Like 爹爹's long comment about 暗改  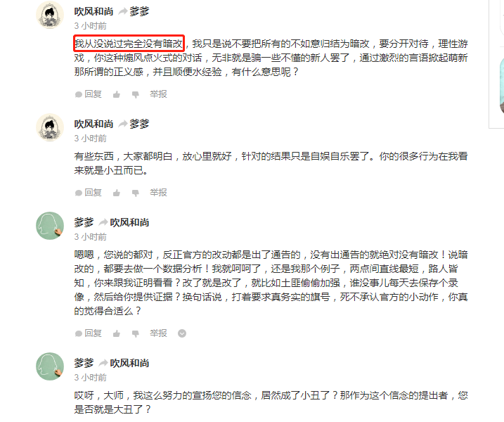click(x=117, y=333)
